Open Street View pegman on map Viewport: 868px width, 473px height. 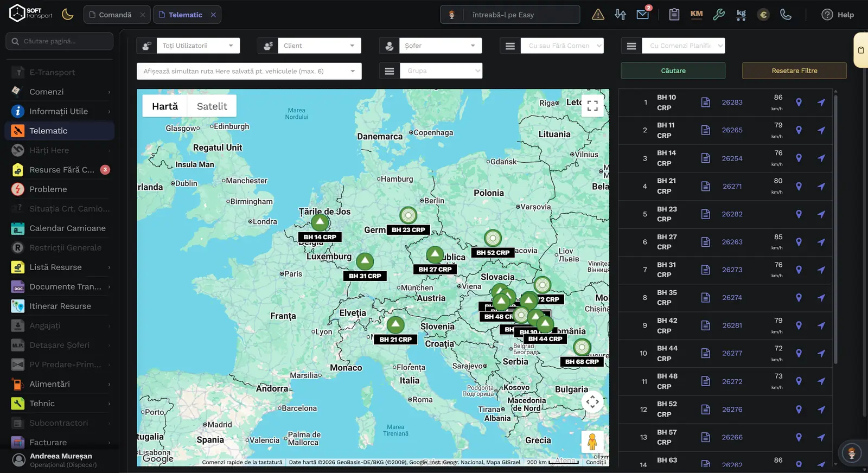click(x=592, y=442)
